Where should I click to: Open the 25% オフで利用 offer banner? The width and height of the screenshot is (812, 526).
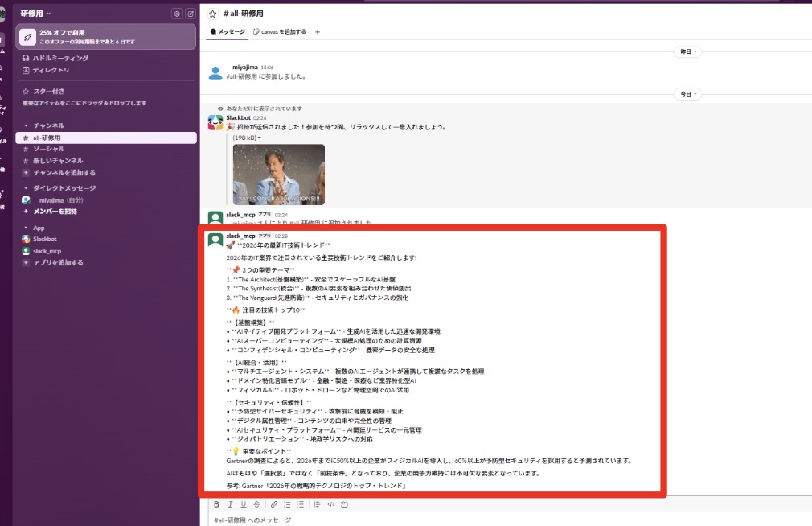click(x=105, y=36)
